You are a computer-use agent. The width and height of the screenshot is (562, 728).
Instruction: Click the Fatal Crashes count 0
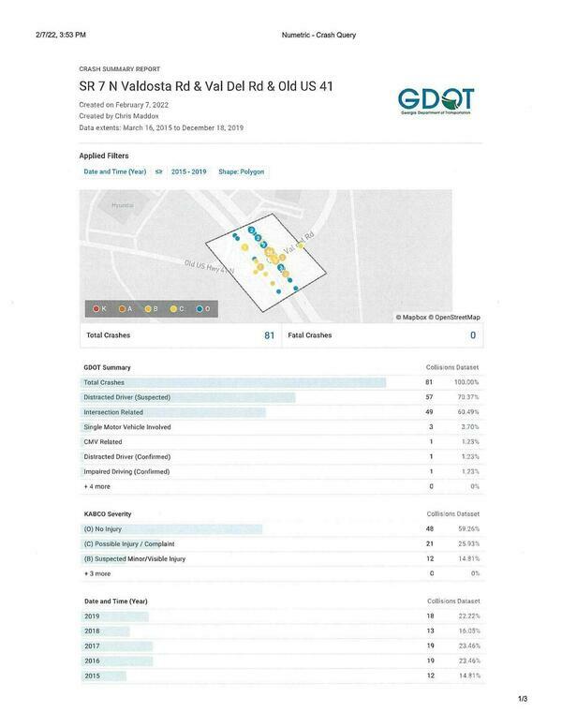tap(473, 335)
